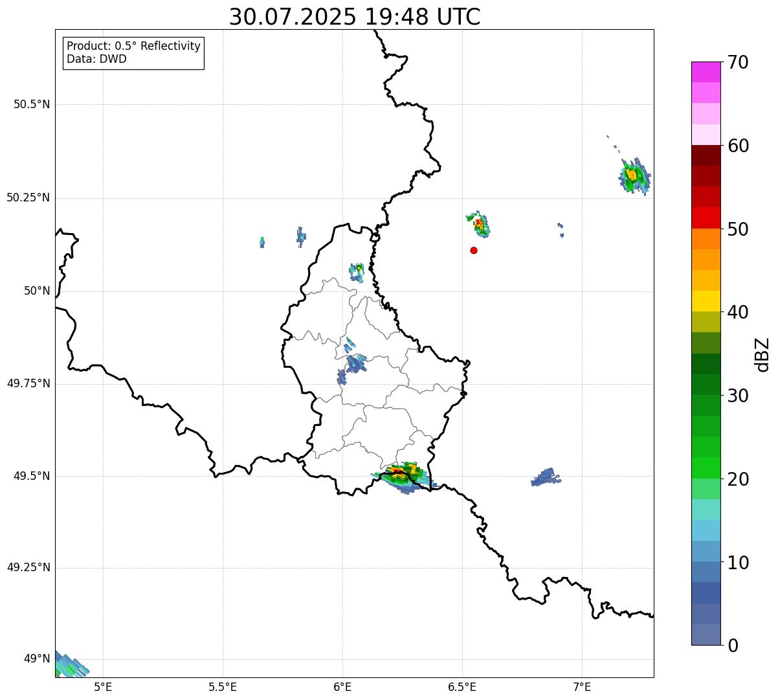Screen dimensions: 778x700
Task: Click the yellow swatch just above 40 dBZ
Action: tap(706, 301)
